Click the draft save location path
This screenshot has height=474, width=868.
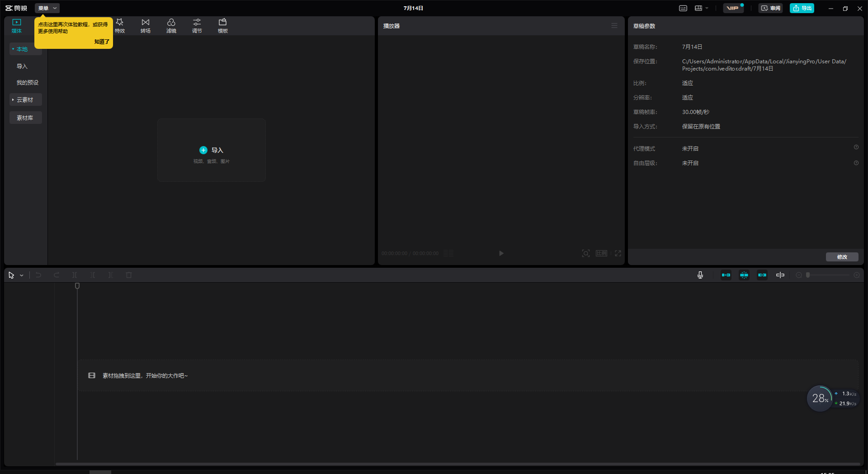click(764, 65)
